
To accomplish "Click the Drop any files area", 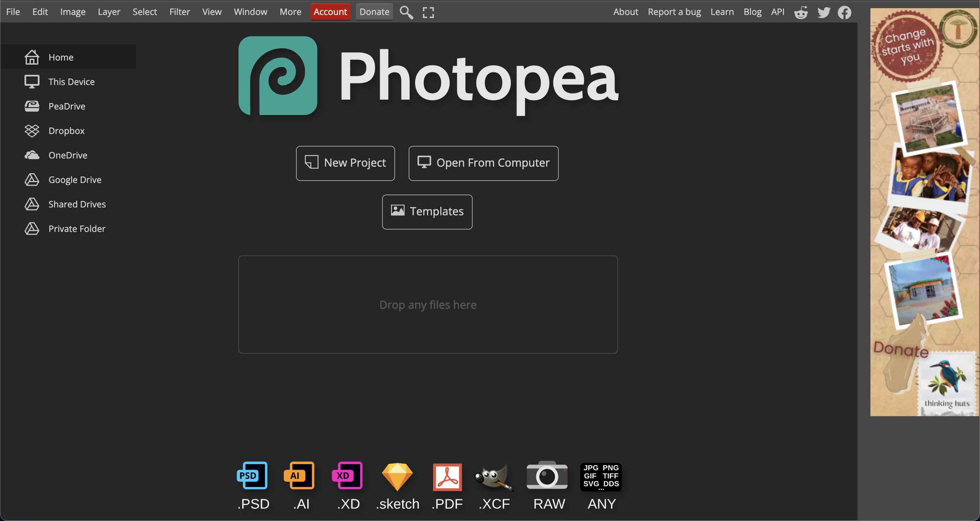I will pos(428,304).
